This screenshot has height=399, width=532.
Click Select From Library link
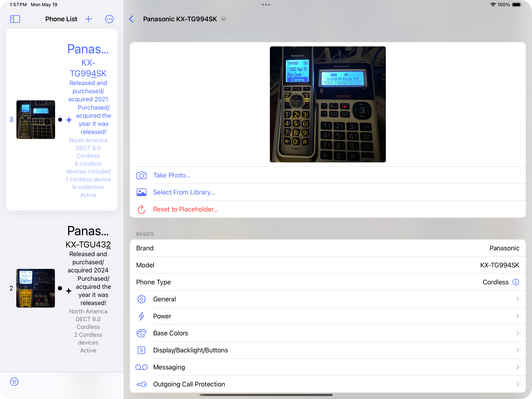click(184, 192)
